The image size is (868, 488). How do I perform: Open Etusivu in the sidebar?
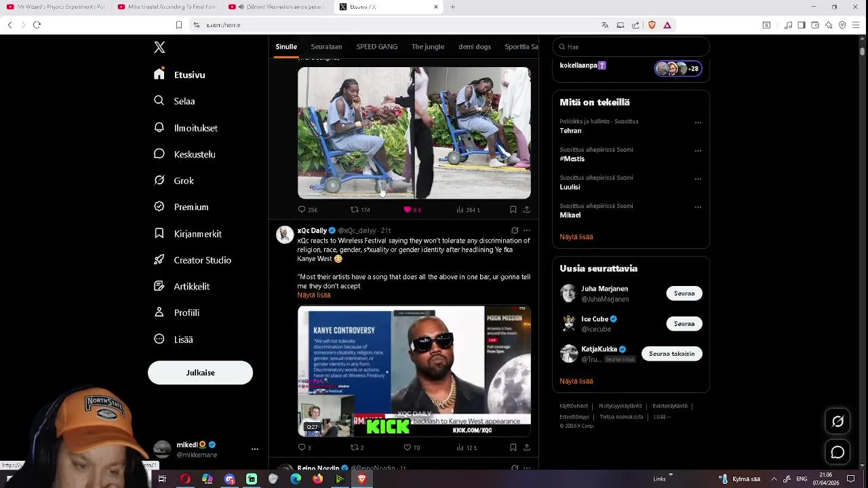coord(180,75)
